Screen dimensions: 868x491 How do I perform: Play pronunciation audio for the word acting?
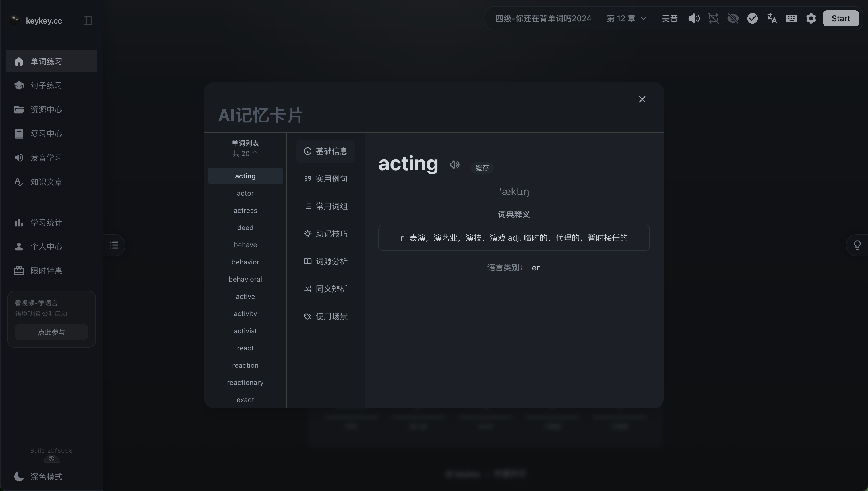[454, 165]
